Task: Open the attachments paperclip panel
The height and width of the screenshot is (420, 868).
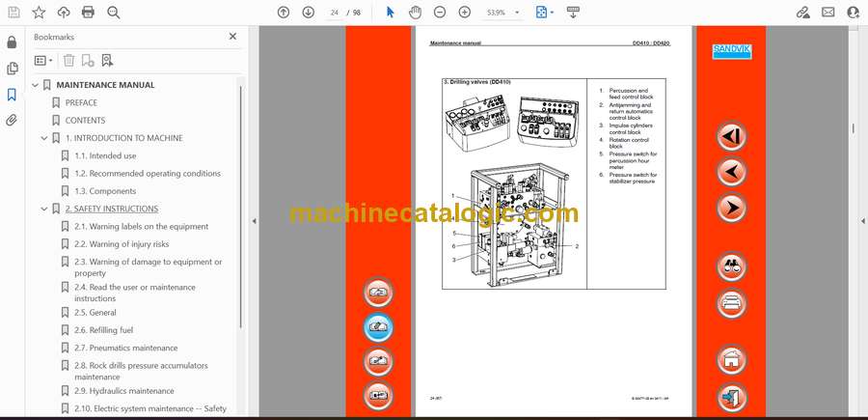Action: [x=12, y=121]
